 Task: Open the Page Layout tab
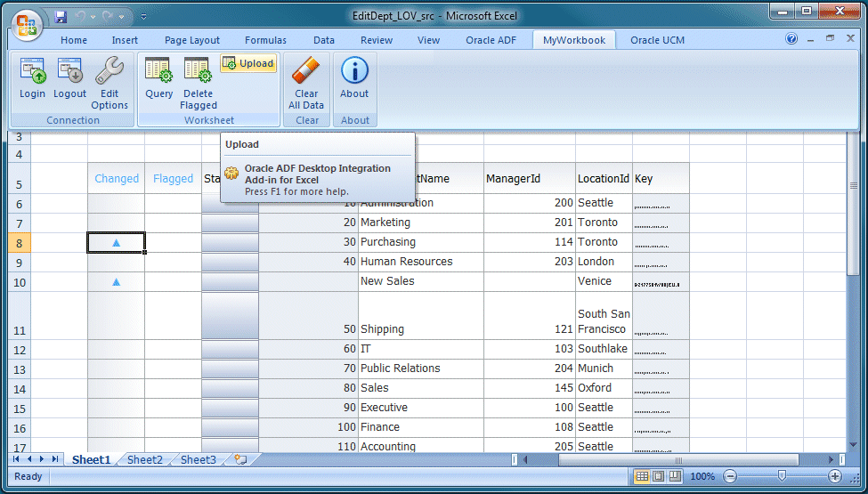(192, 40)
